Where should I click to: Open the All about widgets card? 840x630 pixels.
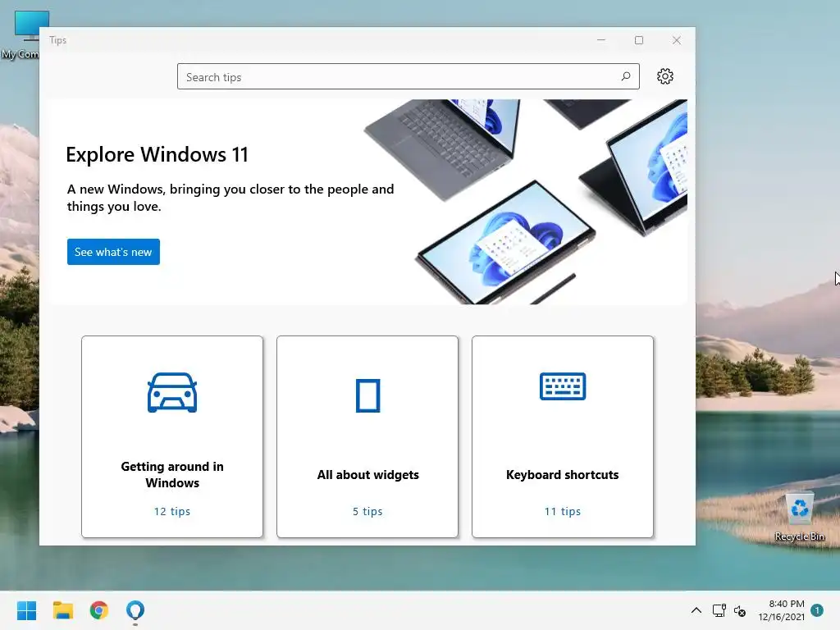[x=367, y=436]
